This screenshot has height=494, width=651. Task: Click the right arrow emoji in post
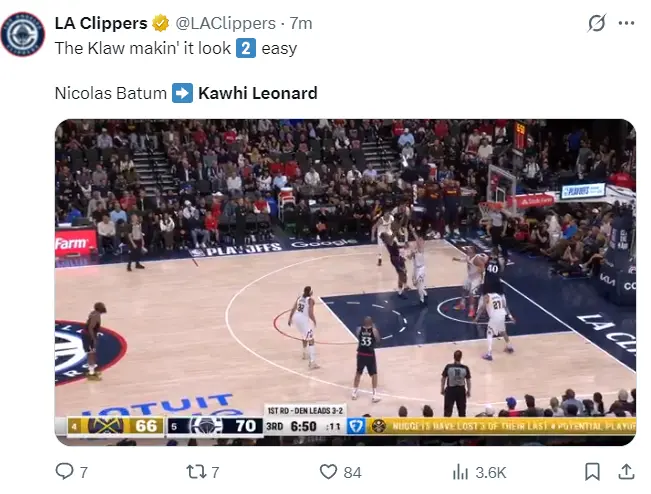point(183,93)
